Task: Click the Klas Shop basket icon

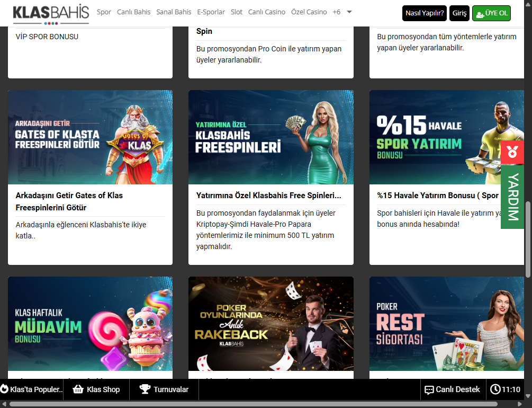Action: tap(78, 389)
